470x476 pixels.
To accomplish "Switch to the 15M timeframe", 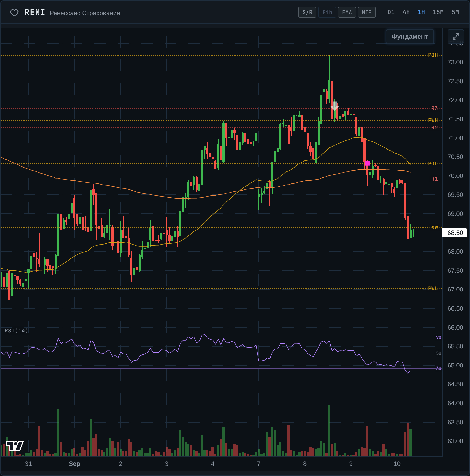I will point(438,12).
